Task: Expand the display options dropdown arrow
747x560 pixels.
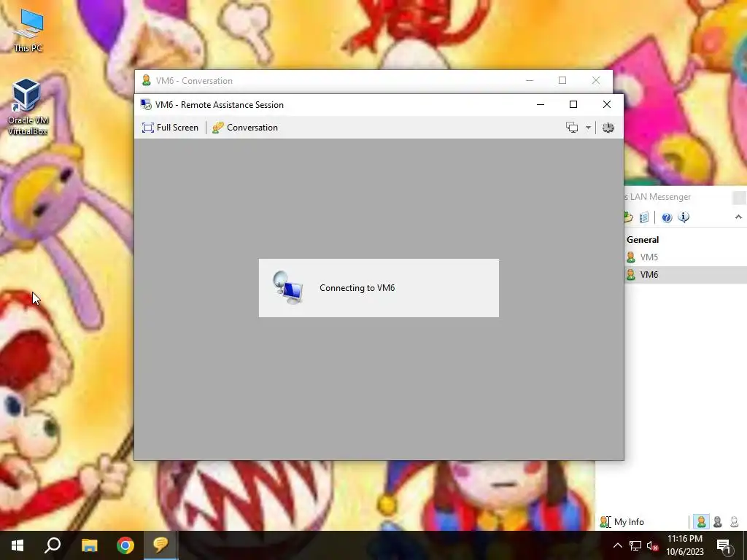Action: point(588,128)
